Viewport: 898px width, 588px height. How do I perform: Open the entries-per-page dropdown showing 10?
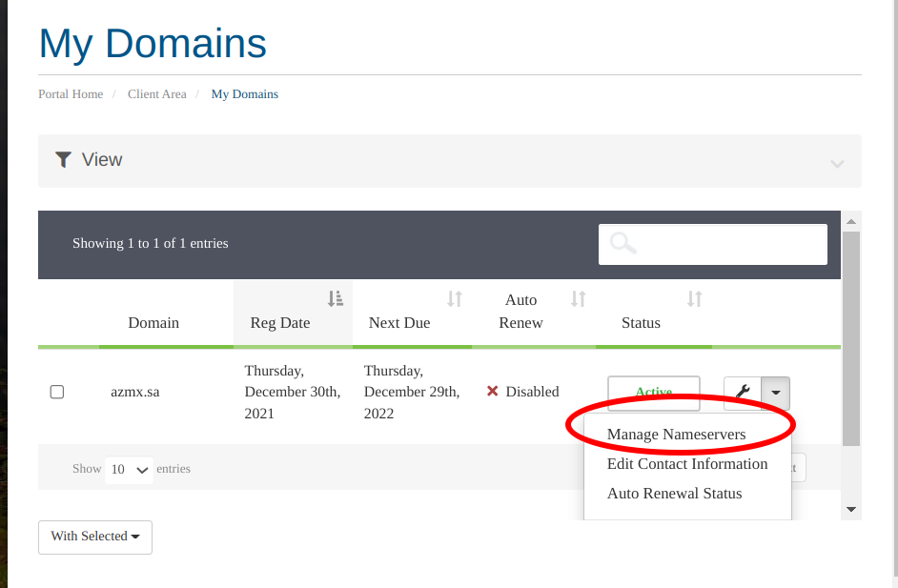tap(130, 469)
